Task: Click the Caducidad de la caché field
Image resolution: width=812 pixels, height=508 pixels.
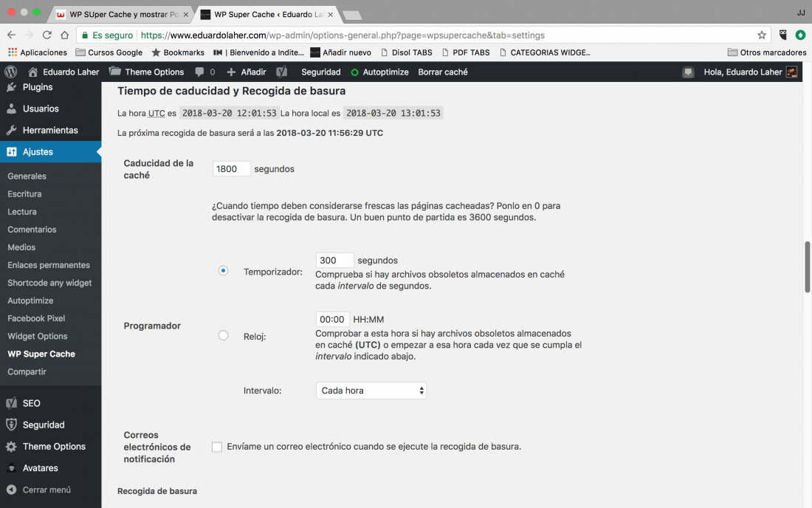Action: (x=232, y=169)
